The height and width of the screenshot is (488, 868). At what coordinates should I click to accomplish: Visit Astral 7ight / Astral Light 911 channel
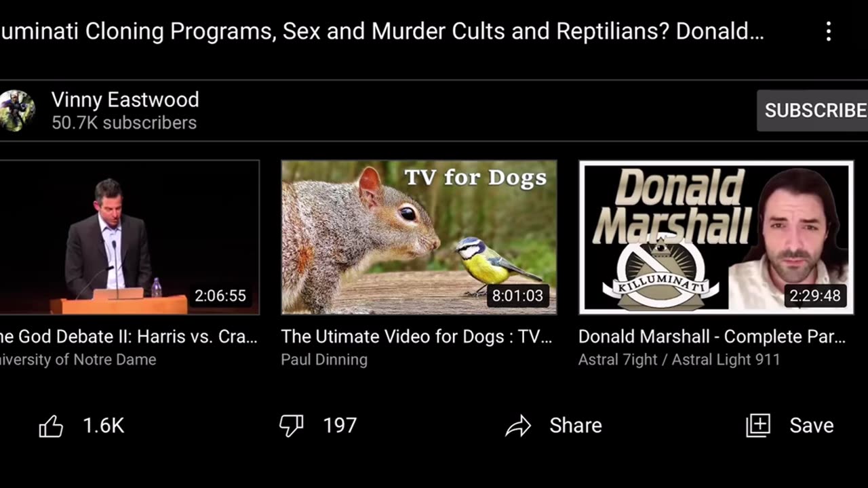(x=679, y=360)
